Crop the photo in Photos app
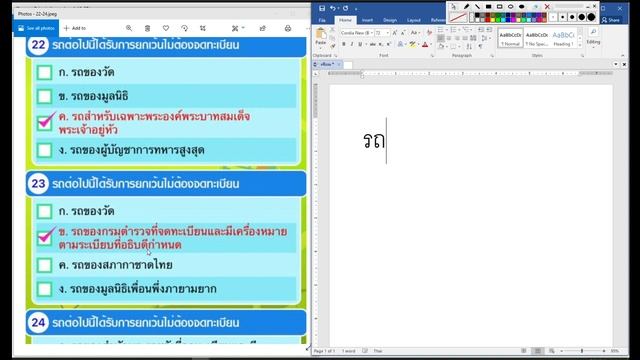 pos(203,28)
